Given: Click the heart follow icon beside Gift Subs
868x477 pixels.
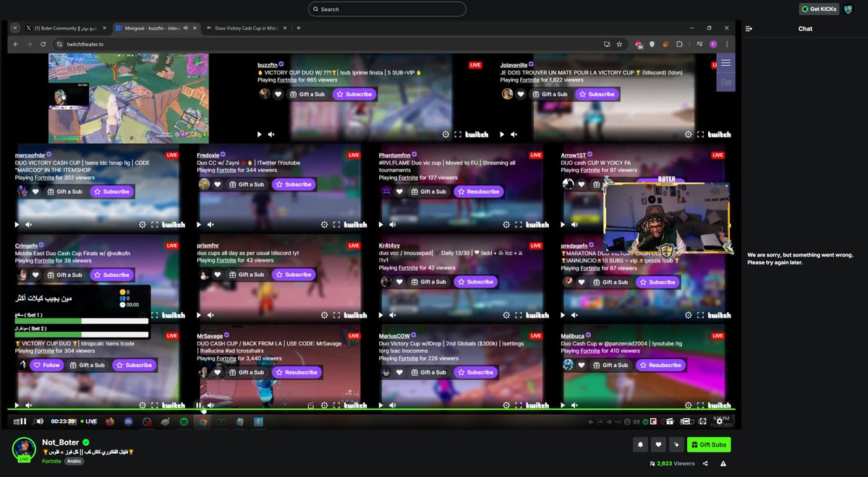Looking at the screenshot, I should point(658,445).
